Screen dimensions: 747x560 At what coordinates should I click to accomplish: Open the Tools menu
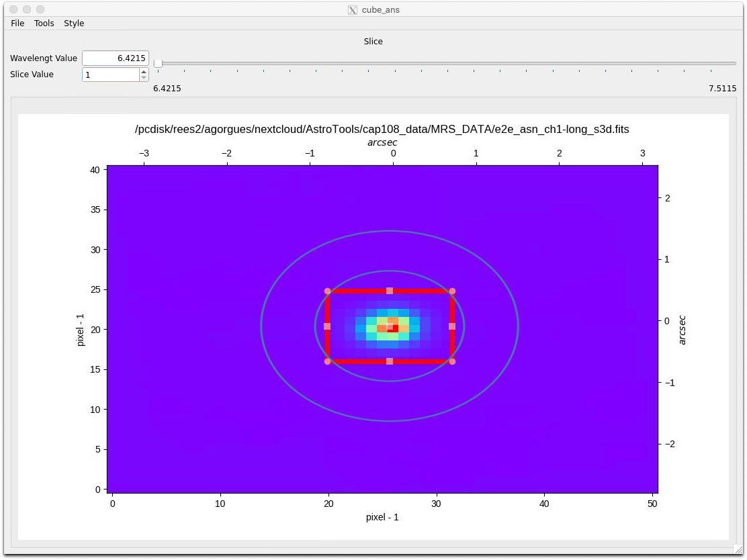click(x=44, y=23)
